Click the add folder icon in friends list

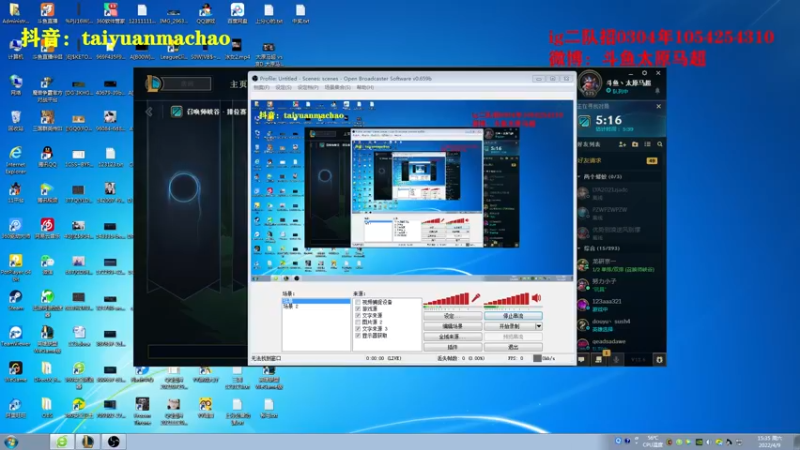(635, 144)
